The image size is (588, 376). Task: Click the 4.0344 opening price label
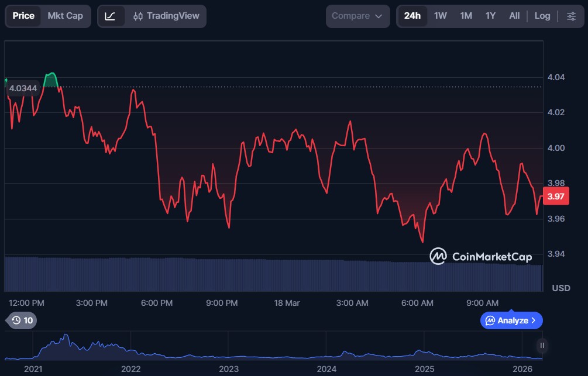(23, 89)
